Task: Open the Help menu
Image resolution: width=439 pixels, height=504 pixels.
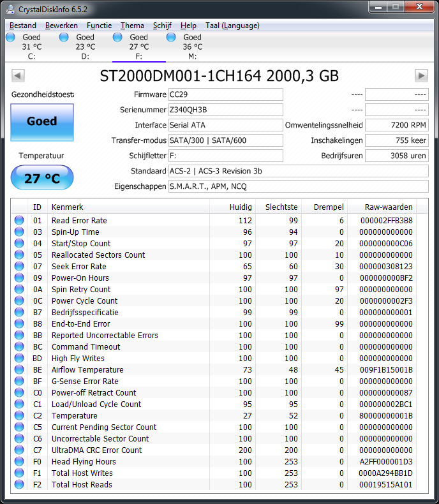Action: 188,26
